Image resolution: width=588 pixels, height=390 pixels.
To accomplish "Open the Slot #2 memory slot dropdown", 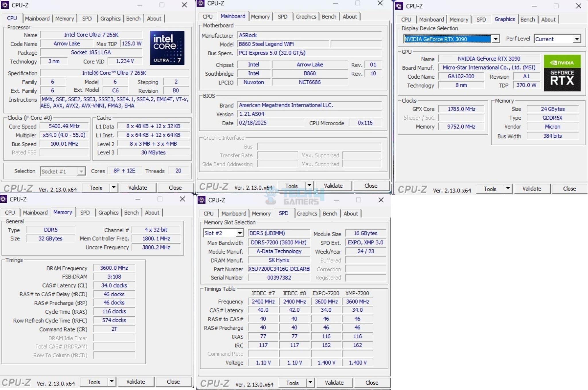I will pos(240,233).
